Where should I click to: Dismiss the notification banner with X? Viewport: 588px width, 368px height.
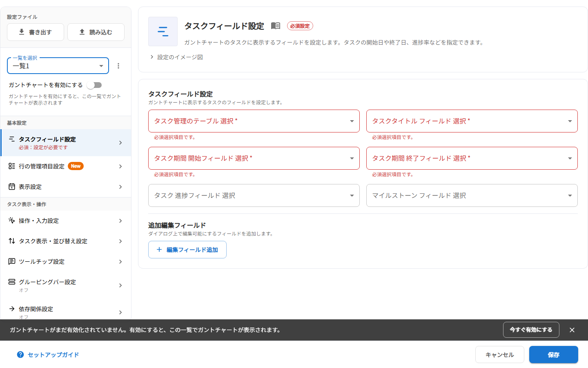572,330
